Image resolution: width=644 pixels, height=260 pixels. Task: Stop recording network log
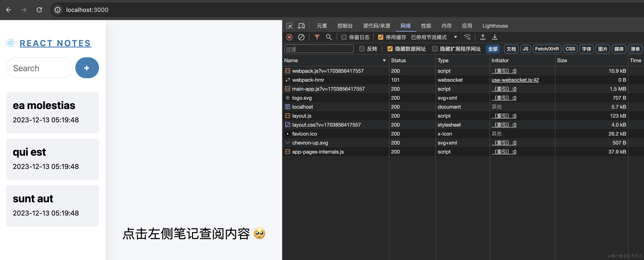click(289, 37)
